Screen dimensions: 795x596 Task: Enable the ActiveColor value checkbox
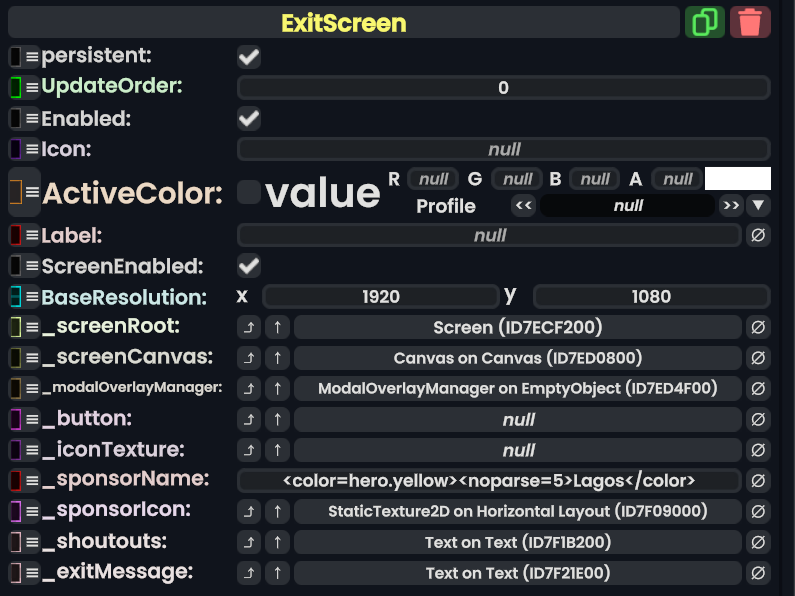(x=249, y=192)
